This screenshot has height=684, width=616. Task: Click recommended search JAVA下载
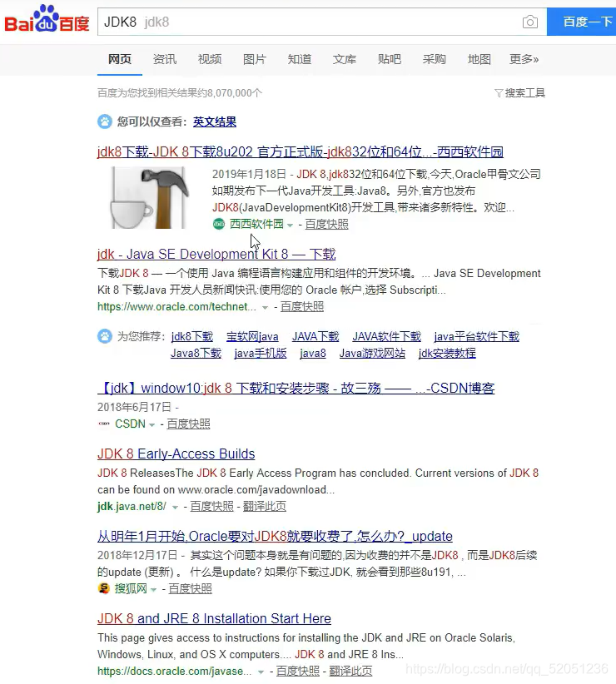tap(315, 337)
